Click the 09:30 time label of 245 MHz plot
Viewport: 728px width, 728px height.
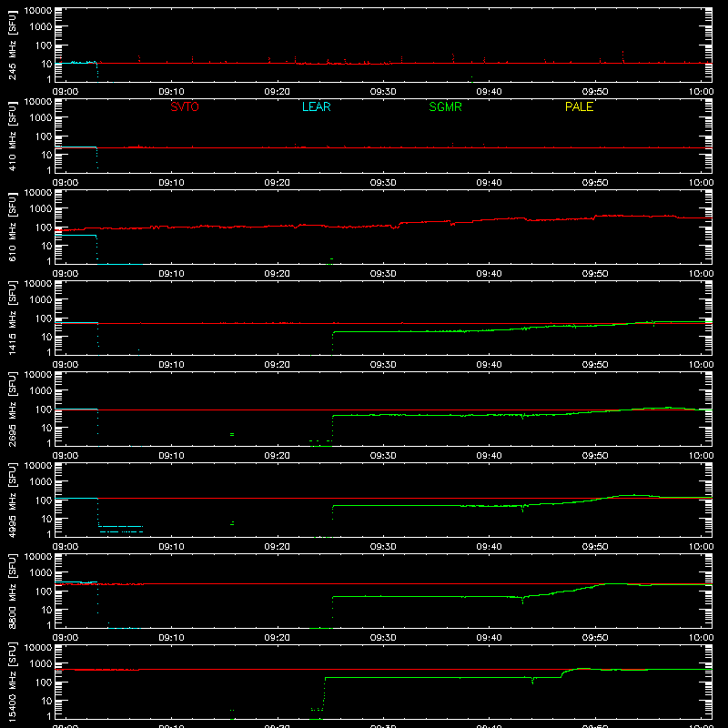(383, 92)
